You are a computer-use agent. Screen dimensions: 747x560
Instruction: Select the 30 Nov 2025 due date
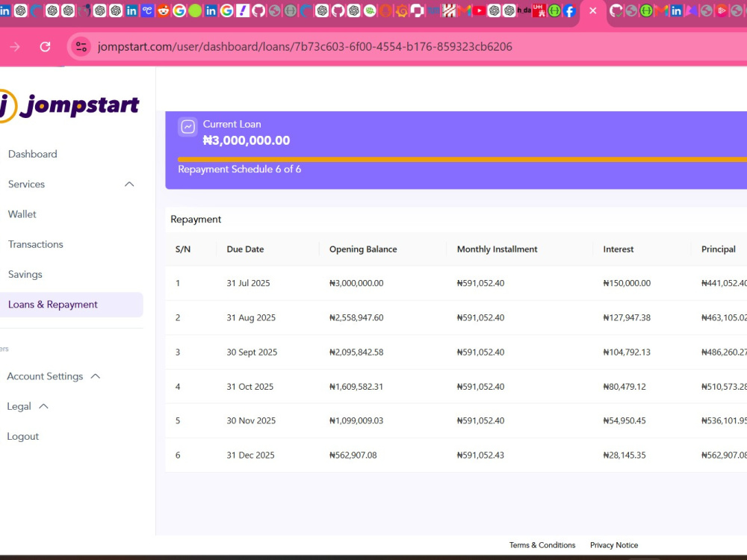(x=251, y=421)
